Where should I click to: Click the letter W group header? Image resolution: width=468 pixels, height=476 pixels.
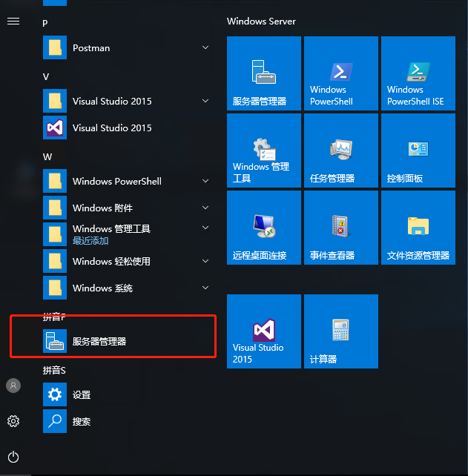47,156
